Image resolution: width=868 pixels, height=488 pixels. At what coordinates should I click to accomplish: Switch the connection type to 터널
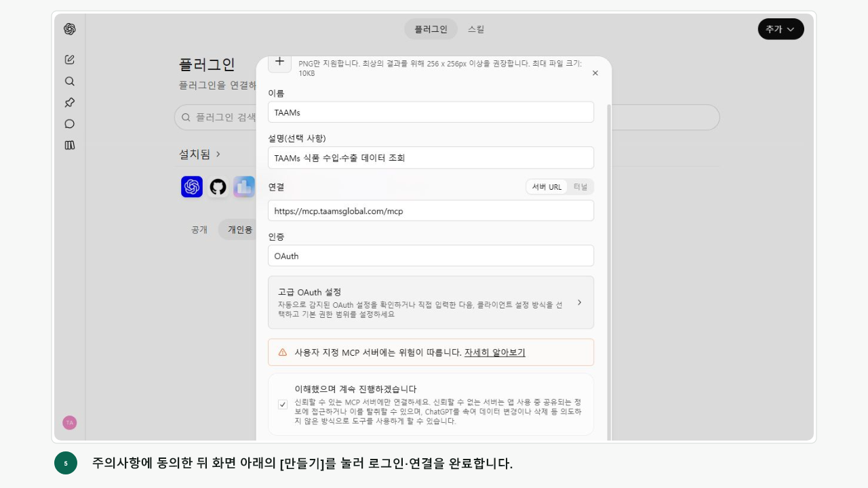point(580,187)
